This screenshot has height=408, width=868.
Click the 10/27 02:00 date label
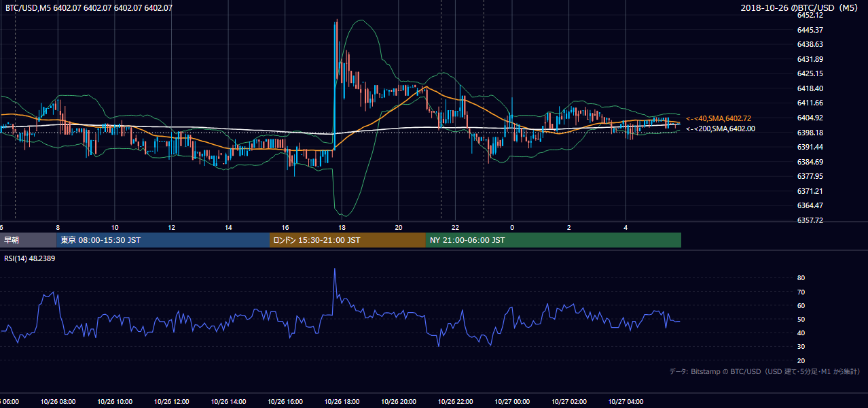tap(569, 401)
